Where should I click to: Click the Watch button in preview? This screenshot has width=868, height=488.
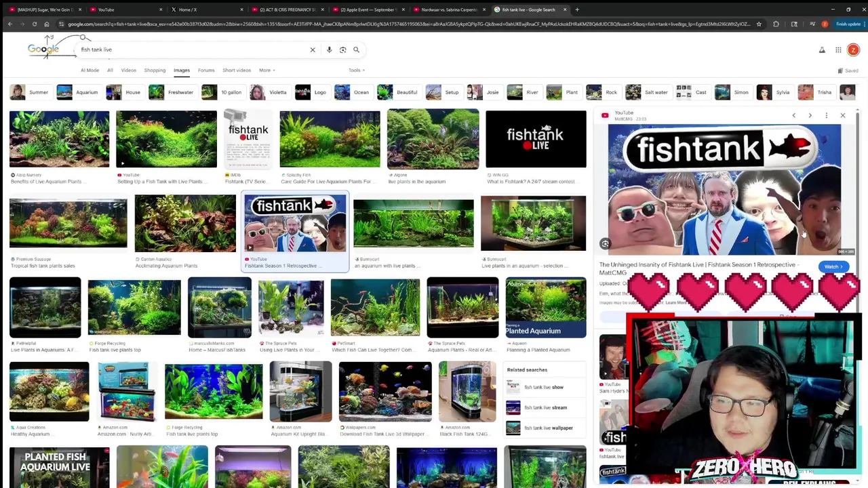(x=833, y=266)
